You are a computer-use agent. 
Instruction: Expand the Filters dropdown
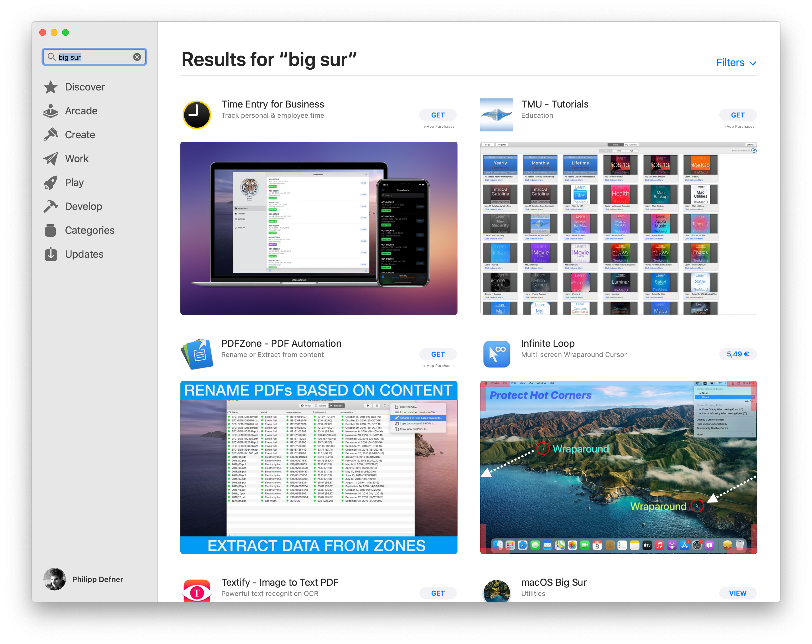point(736,63)
